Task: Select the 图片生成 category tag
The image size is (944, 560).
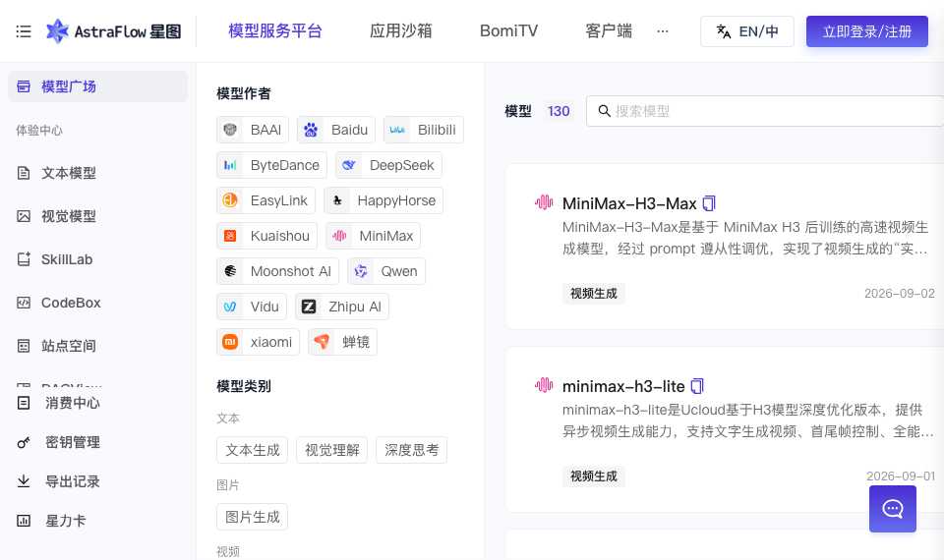Action: 253,518
